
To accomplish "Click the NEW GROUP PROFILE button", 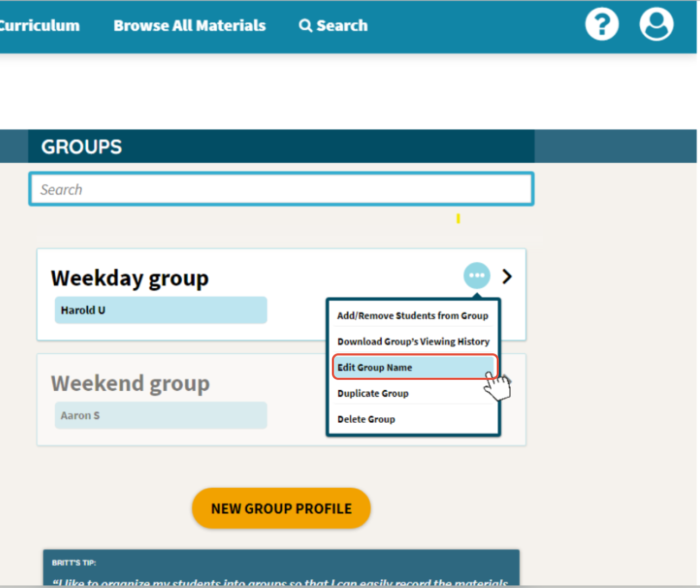I will pyautogui.click(x=281, y=508).
